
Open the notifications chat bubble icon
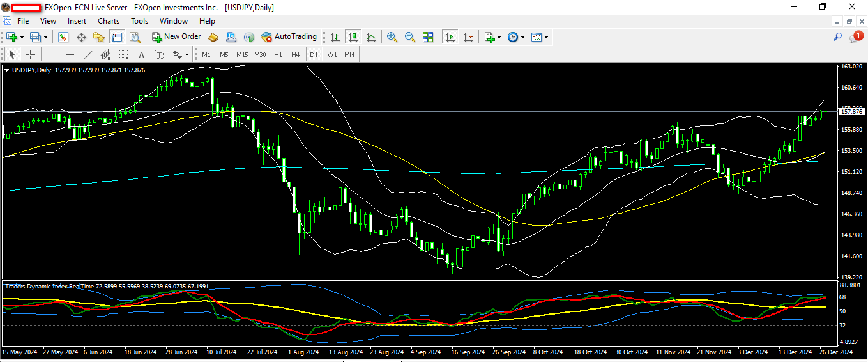(855, 37)
